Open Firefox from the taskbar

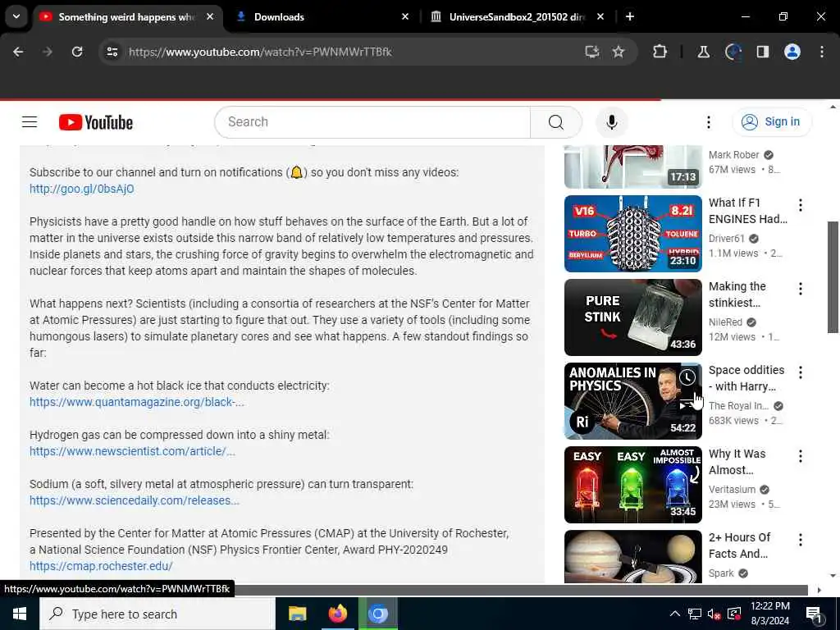(x=337, y=614)
